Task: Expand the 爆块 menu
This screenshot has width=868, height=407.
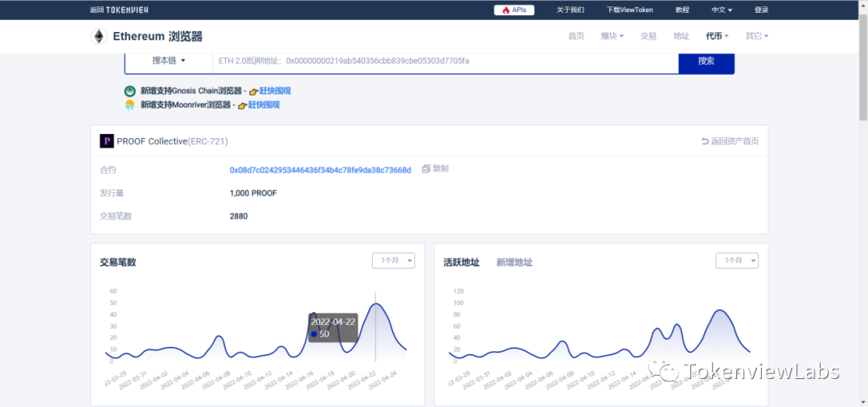Action: [612, 36]
